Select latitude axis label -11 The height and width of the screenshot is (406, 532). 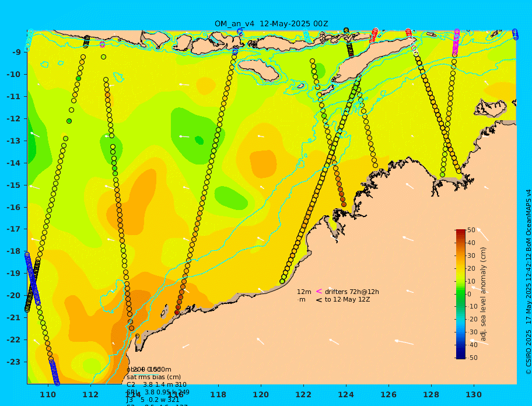tap(13, 97)
